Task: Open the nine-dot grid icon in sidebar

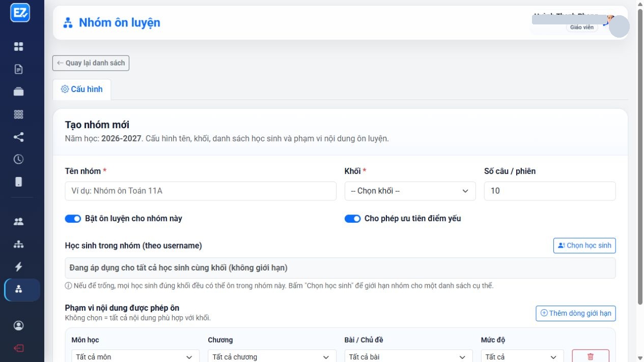Action: click(x=19, y=114)
